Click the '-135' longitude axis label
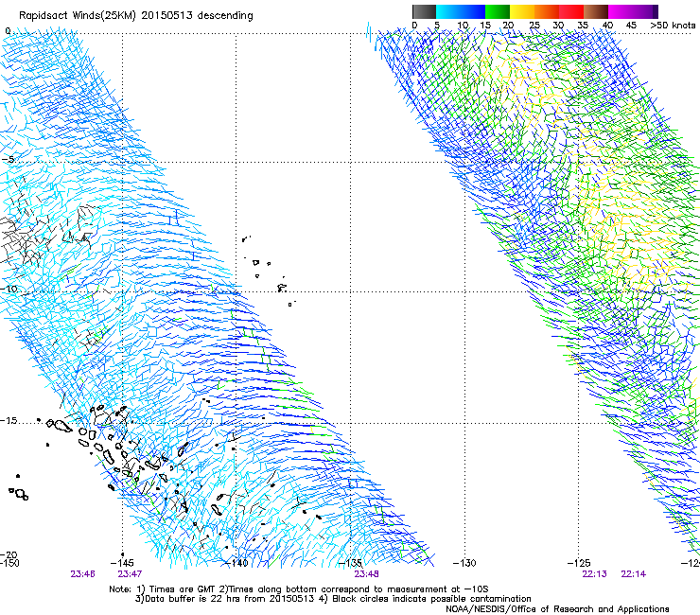 [350, 563]
